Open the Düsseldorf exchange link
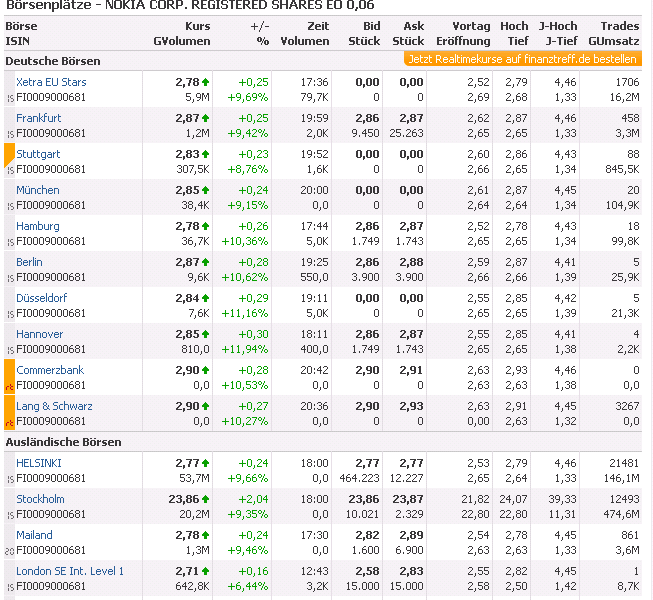 (x=41, y=298)
